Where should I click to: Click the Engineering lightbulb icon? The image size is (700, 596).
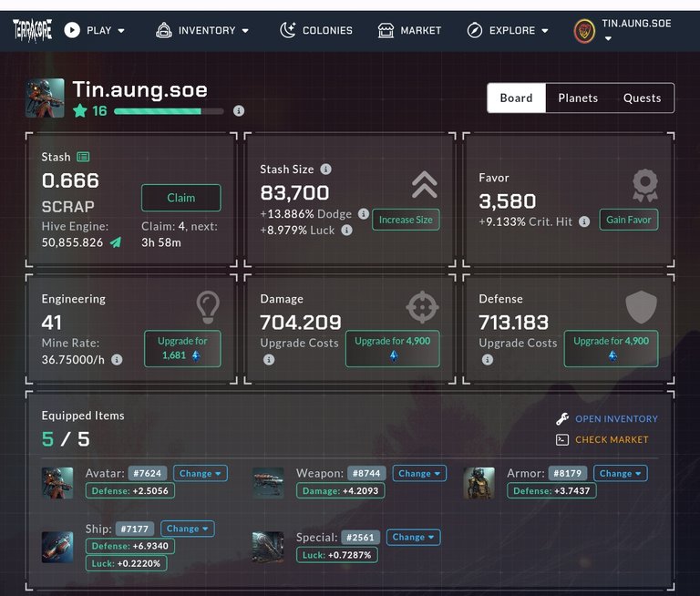208,307
